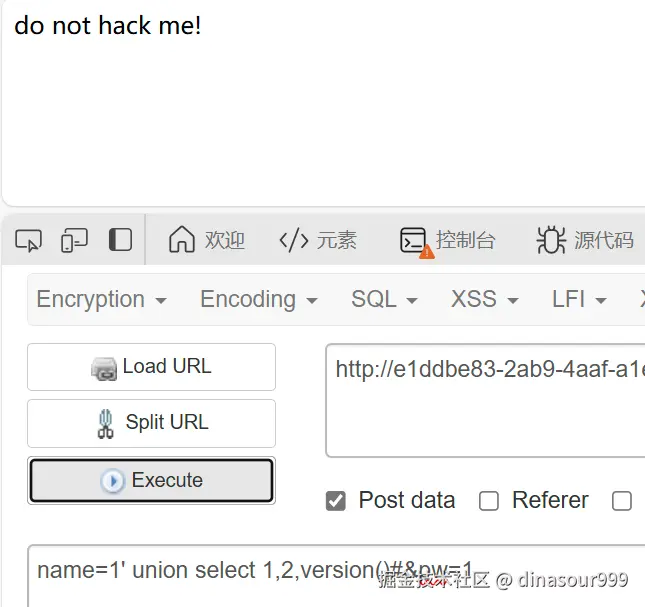Uncheck the Post data checkbox

coord(336,501)
